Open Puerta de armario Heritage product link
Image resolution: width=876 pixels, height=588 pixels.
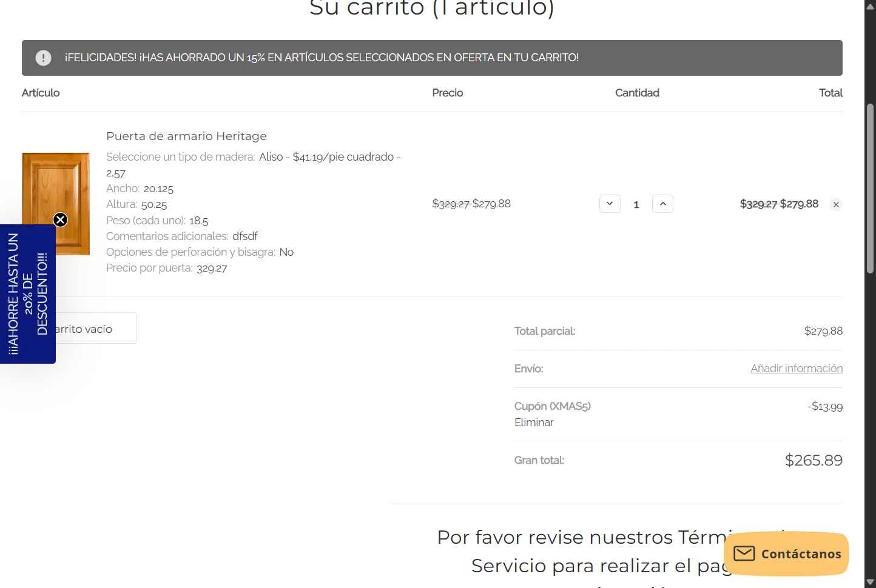point(186,136)
